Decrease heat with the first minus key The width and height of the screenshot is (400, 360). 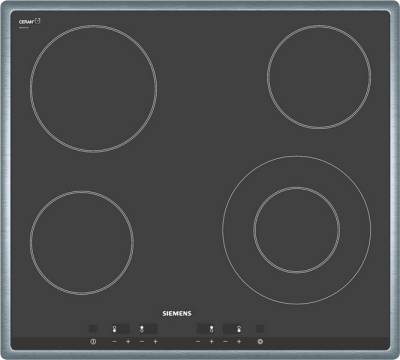click(x=114, y=342)
